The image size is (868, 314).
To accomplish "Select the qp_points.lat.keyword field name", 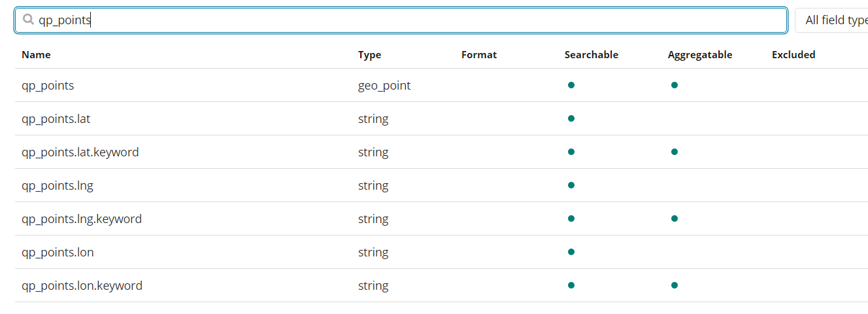I will (x=80, y=152).
